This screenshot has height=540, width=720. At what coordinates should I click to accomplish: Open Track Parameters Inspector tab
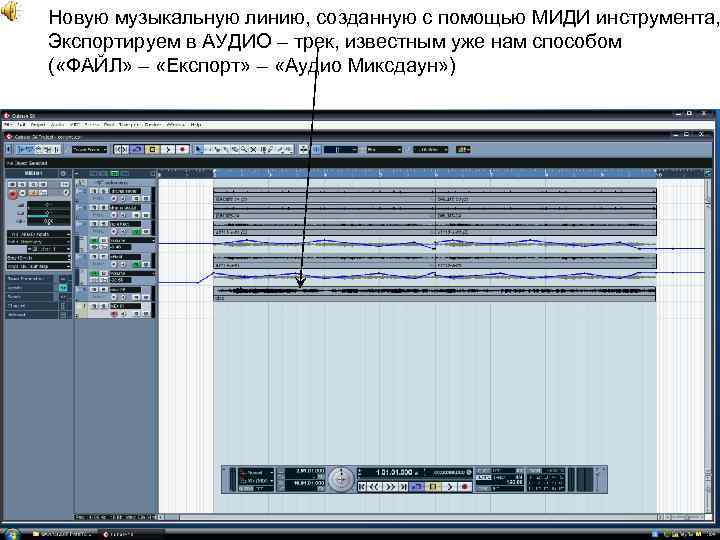[x=38, y=279]
